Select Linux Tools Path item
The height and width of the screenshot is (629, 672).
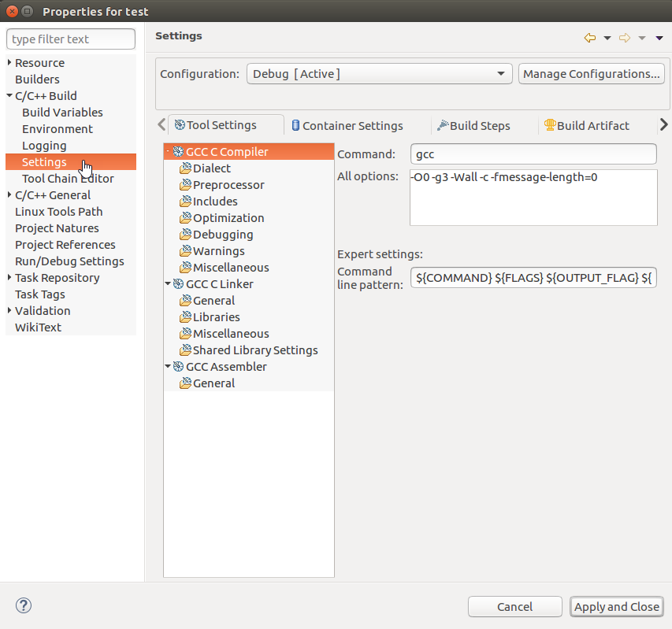pyautogui.click(x=59, y=212)
